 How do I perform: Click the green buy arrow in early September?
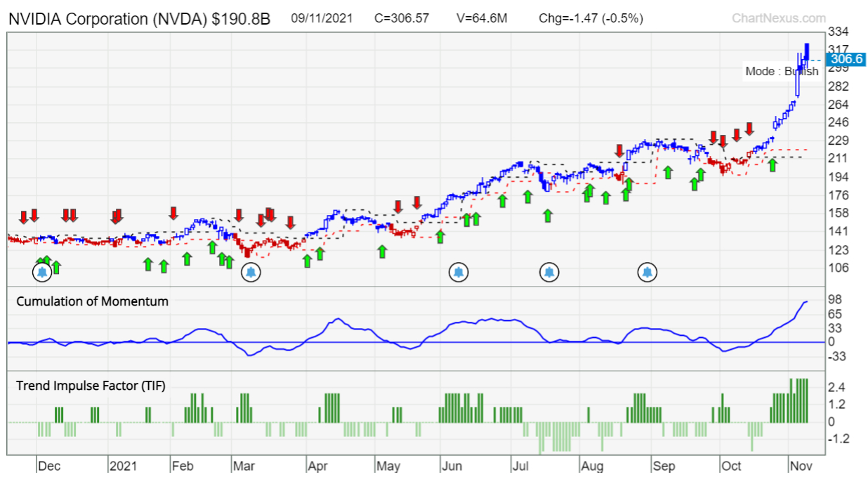click(x=669, y=171)
